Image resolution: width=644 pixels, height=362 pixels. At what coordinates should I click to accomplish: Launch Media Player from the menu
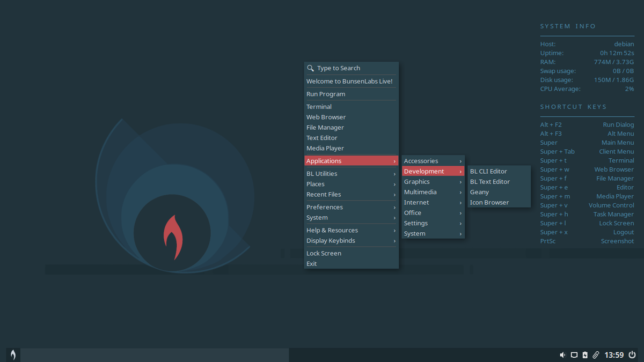(x=351, y=148)
